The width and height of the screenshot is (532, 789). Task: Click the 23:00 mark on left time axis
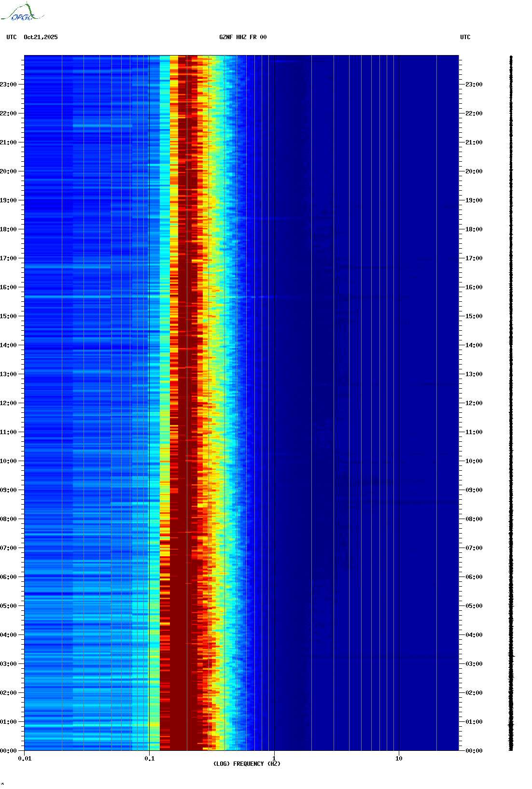pyautogui.click(x=8, y=85)
